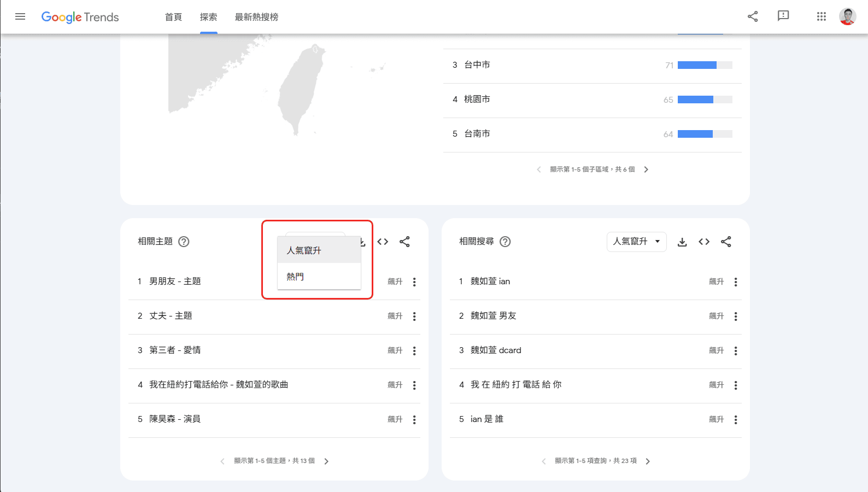Go to previous page of subregions
The height and width of the screenshot is (492, 868).
coord(539,169)
